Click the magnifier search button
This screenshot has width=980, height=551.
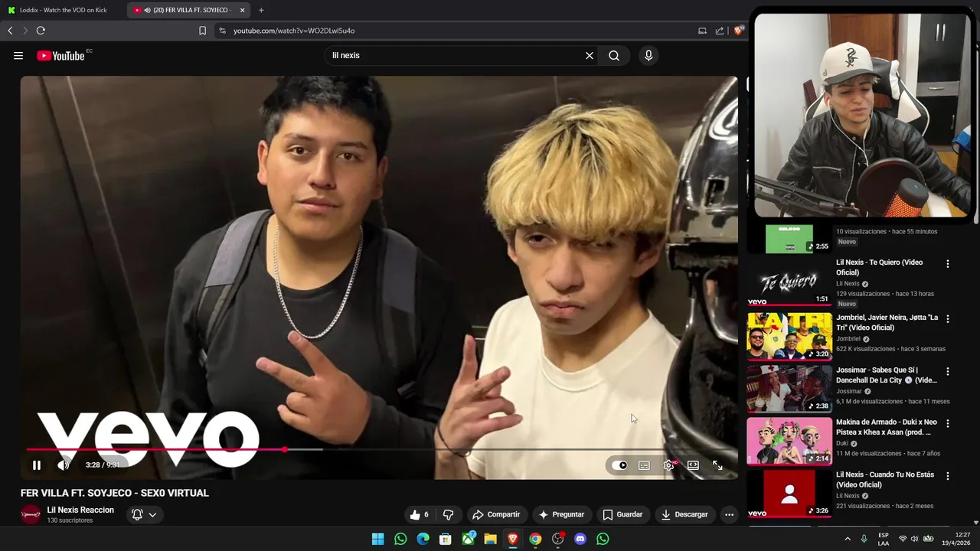click(614, 56)
